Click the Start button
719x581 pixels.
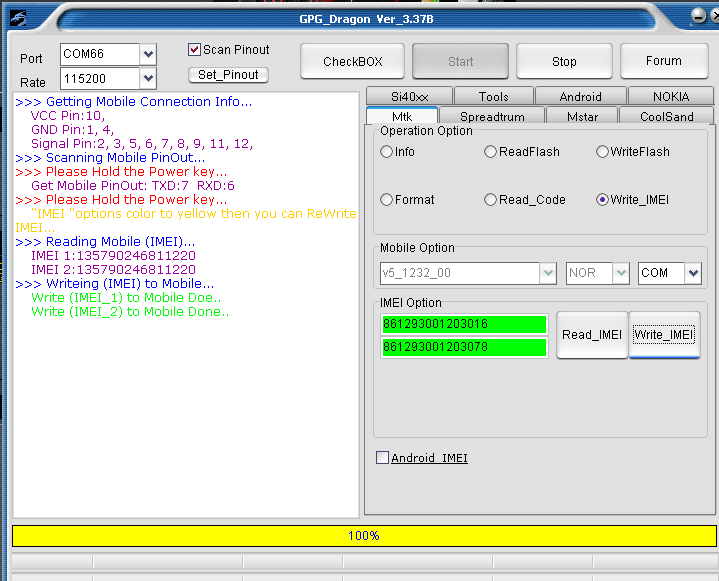(460, 61)
